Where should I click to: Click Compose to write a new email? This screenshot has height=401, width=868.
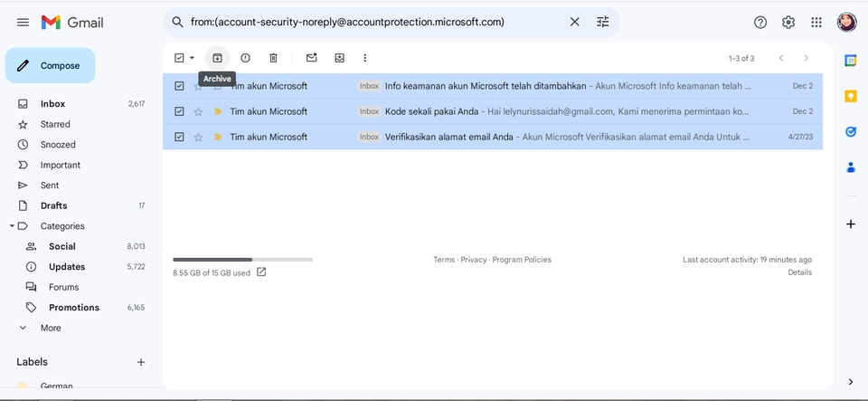(51, 65)
